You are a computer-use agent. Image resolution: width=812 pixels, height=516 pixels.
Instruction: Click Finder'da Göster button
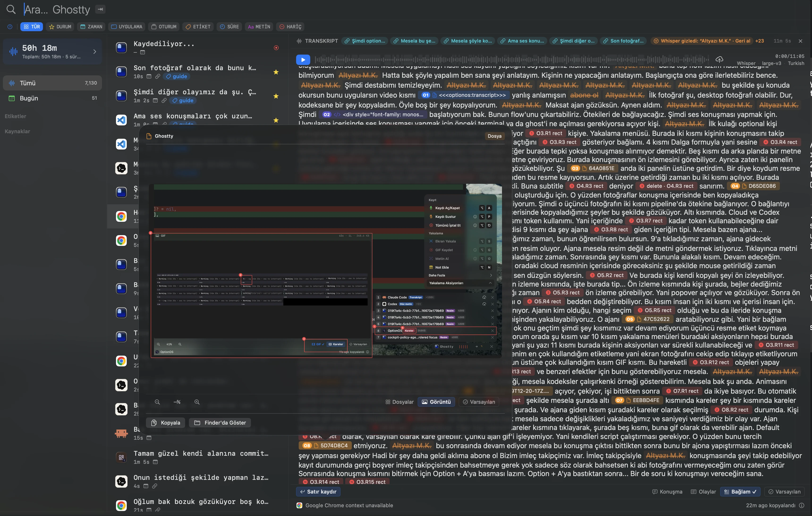pos(220,422)
